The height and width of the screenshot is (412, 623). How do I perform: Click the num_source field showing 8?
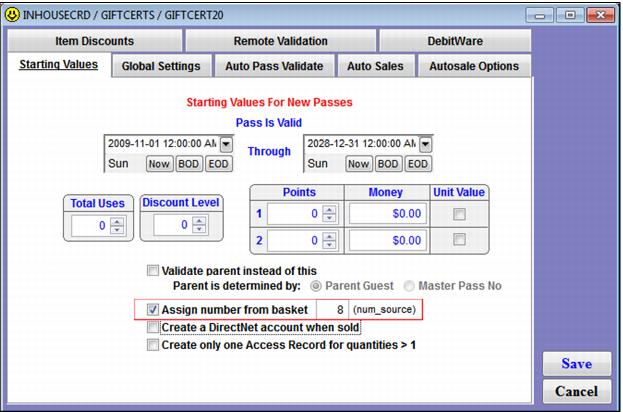[x=332, y=309]
